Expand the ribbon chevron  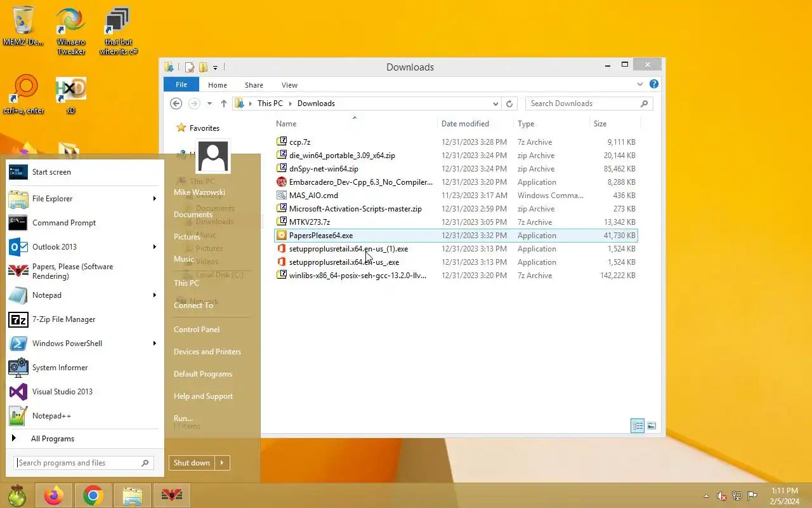click(640, 84)
